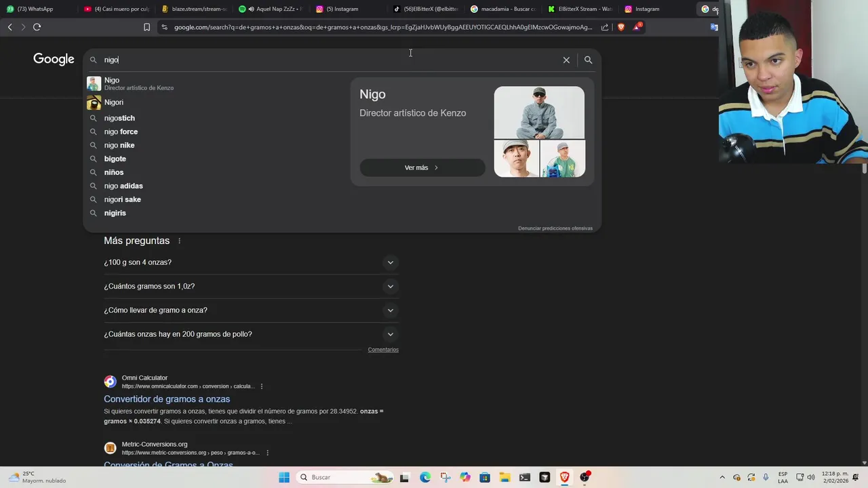Switch to the macadamia search tab
Image resolution: width=868 pixels, height=488 pixels.
504,9
